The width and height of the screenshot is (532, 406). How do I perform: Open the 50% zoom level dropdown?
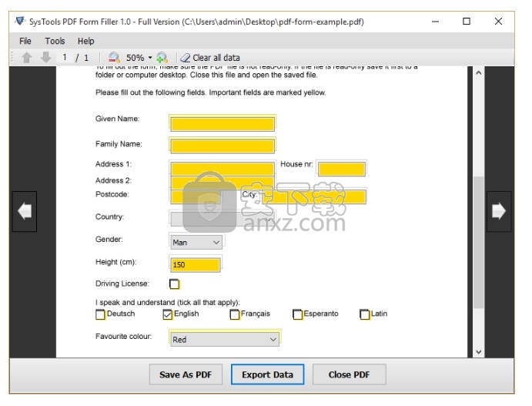(x=150, y=58)
